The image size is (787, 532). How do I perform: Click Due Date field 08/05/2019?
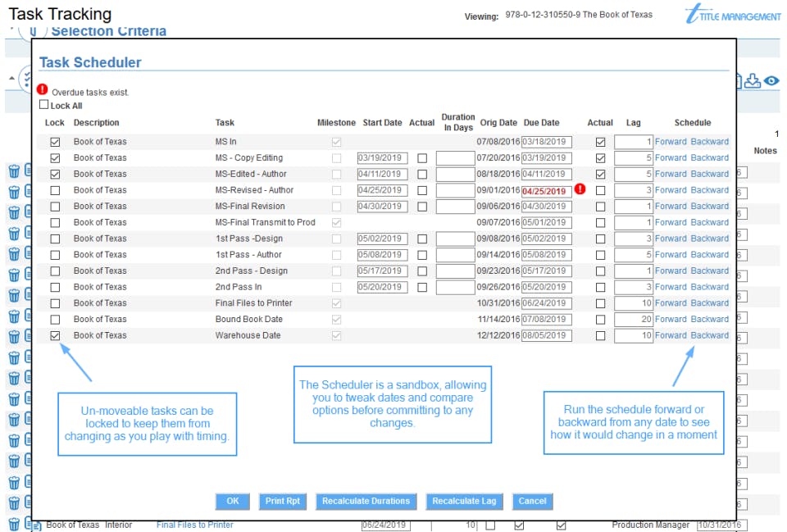click(x=546, y=335)
